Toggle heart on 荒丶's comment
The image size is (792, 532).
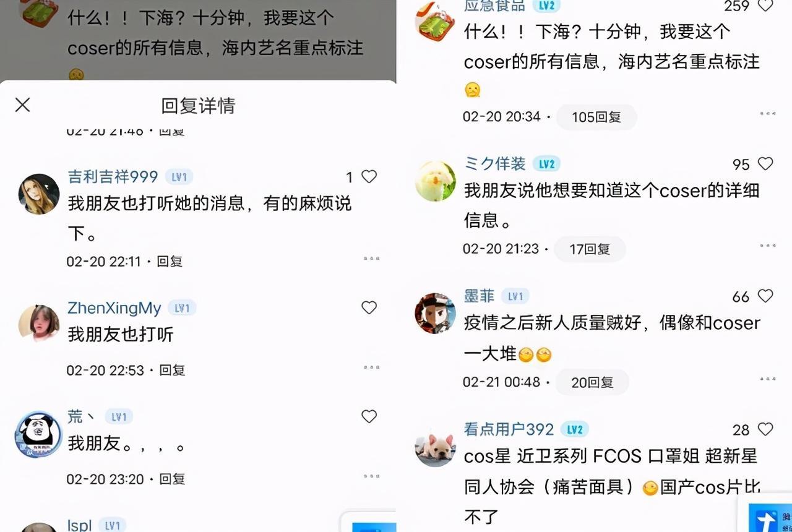tap(369, 416)
